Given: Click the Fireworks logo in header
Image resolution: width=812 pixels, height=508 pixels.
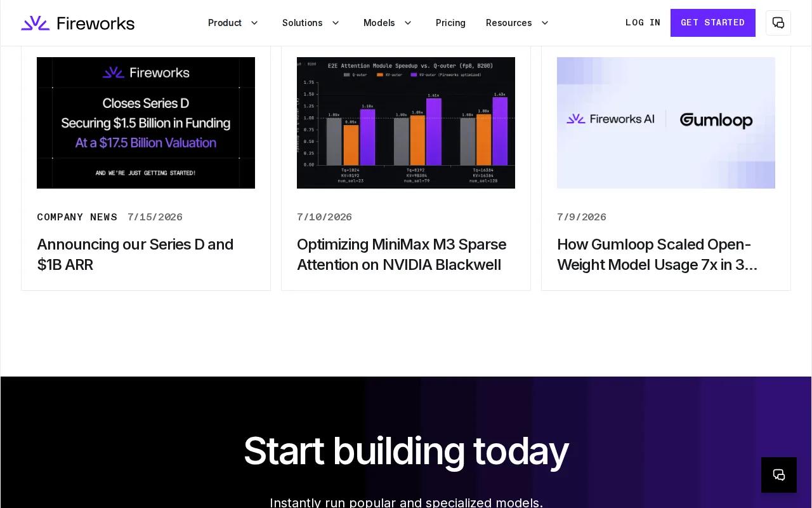Looking at the screenshot, I should (77, 23).
